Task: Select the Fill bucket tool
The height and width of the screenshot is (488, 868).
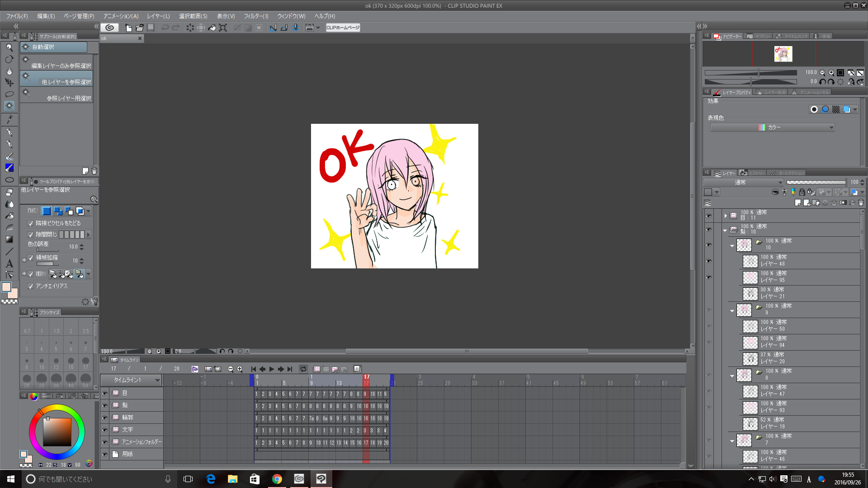Action: point(9,216)
